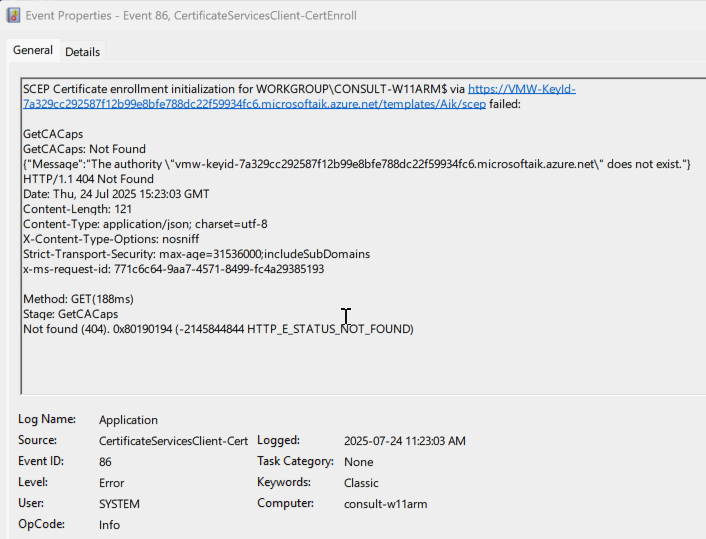Select the Log Name value Application
Viewport: 706px width, 539px height.
tap(128, 420)
